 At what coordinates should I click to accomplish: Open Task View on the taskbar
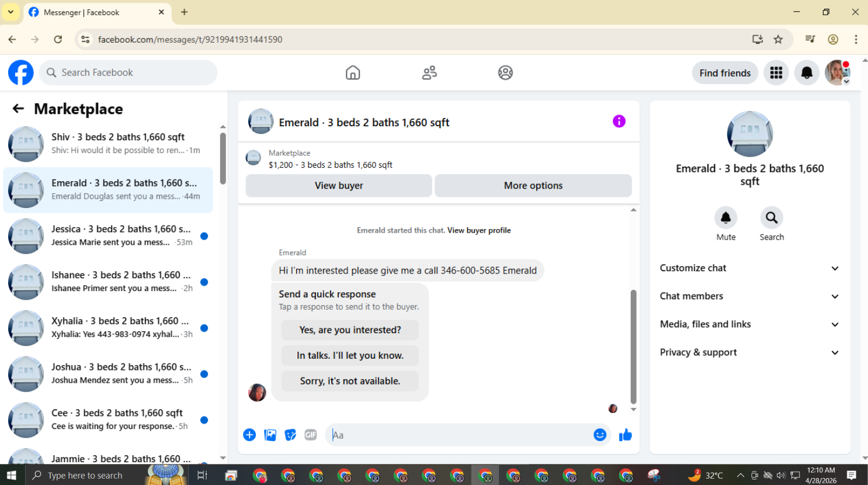(x=202, y=475)
